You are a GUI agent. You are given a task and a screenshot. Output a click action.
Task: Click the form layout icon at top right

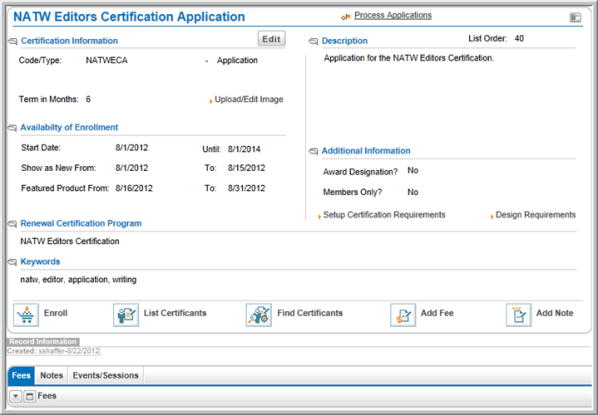click(x=575, y=17)
